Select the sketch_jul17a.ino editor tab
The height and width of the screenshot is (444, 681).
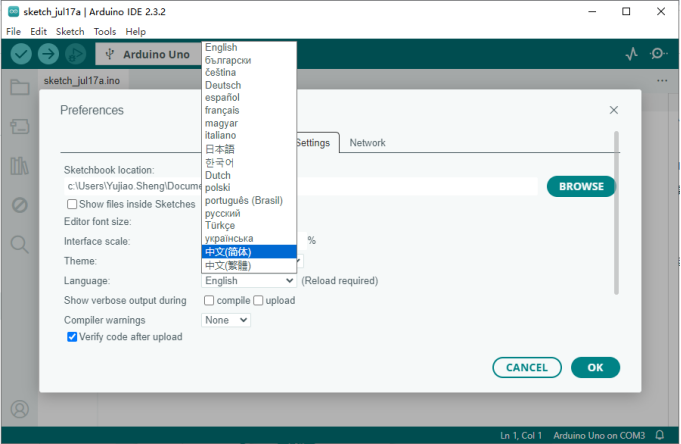(x=82, y=80)
